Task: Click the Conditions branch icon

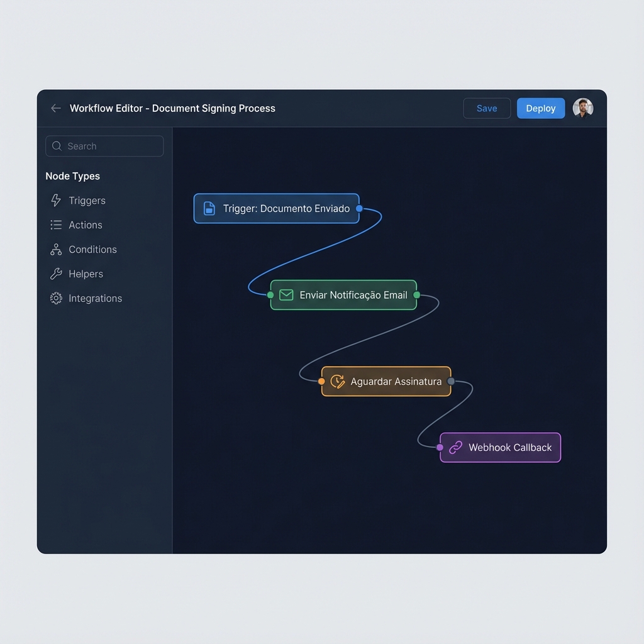Action: pyautogui.click(x=56, y=249)
